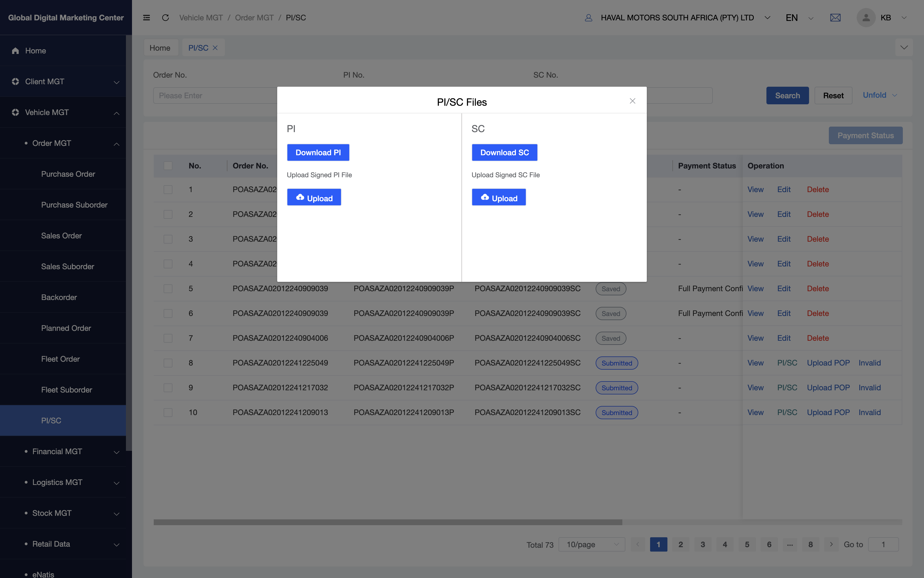
Task: Check the row 9 checkbox
Action: (168, 388)
